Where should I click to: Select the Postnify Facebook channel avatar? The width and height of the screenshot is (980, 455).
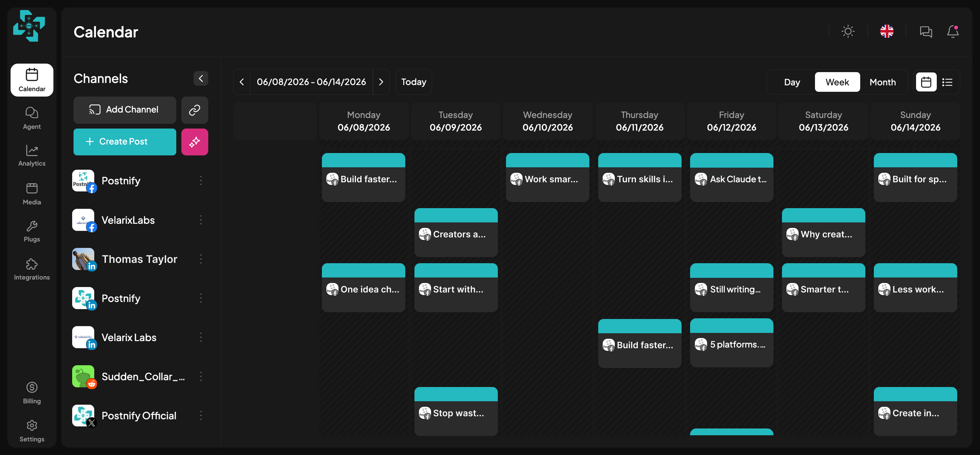pos(83,181)
